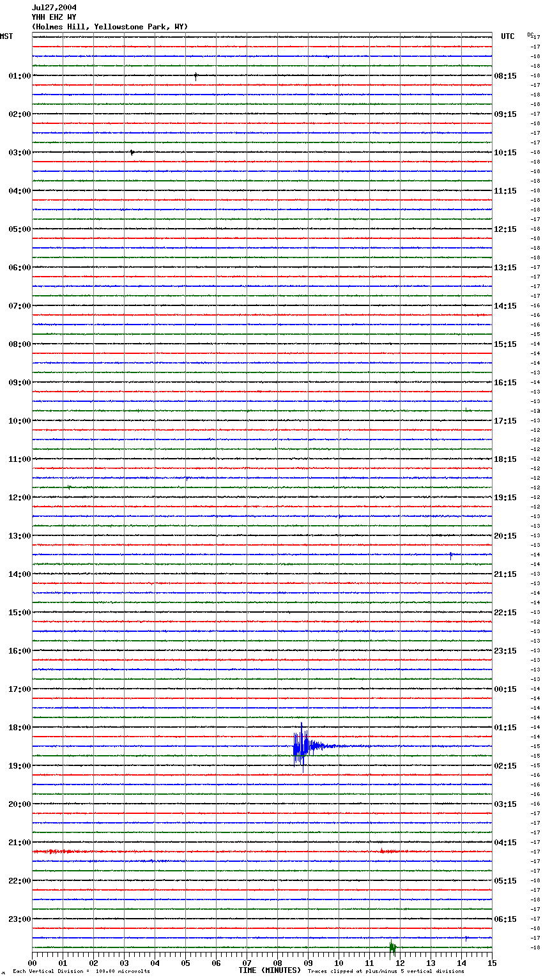Click the black spike on the 03:00 trace
This screenshot has width=543, height=980.
tap(132, 153)
